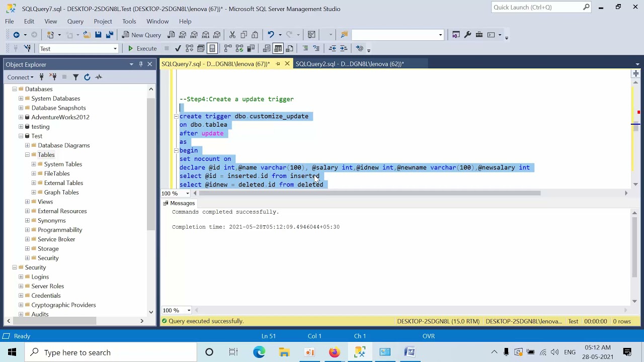Open File folder icon in toolbar
Image resolution: width=644 pixels, height=362 pixels.
[87, 35]
